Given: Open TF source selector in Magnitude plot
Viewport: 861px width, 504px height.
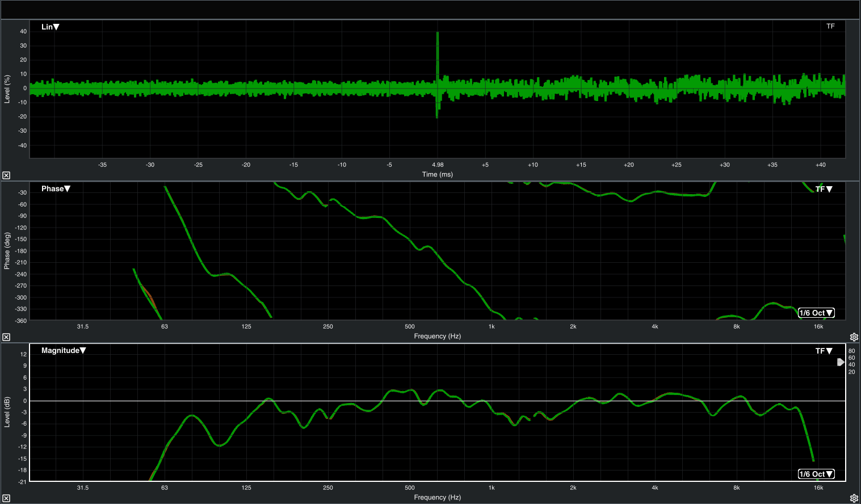Looking at the screenshot, I should [824, 351].
